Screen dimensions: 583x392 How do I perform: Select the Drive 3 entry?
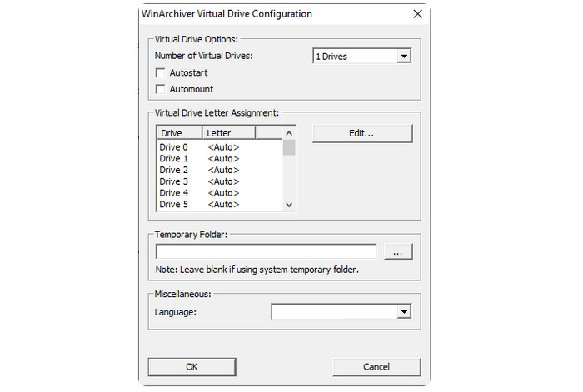[x=174, y=181]
